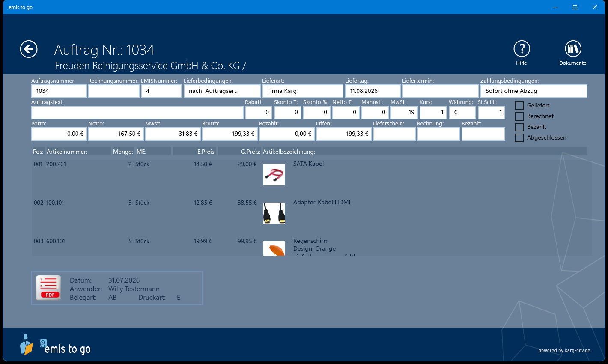Click the Mahnst. field
Screen dimensions: 608x364
(375, 113)
